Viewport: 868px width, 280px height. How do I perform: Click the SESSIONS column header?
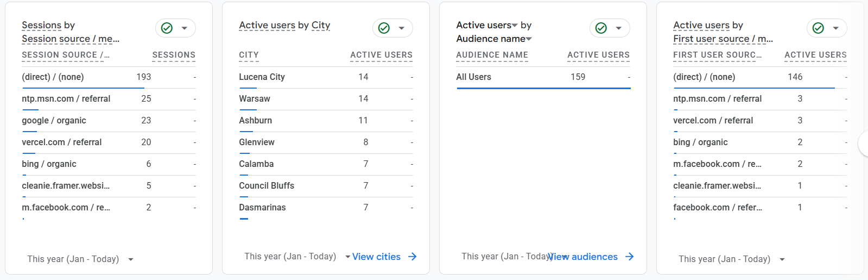click(174, 55)
